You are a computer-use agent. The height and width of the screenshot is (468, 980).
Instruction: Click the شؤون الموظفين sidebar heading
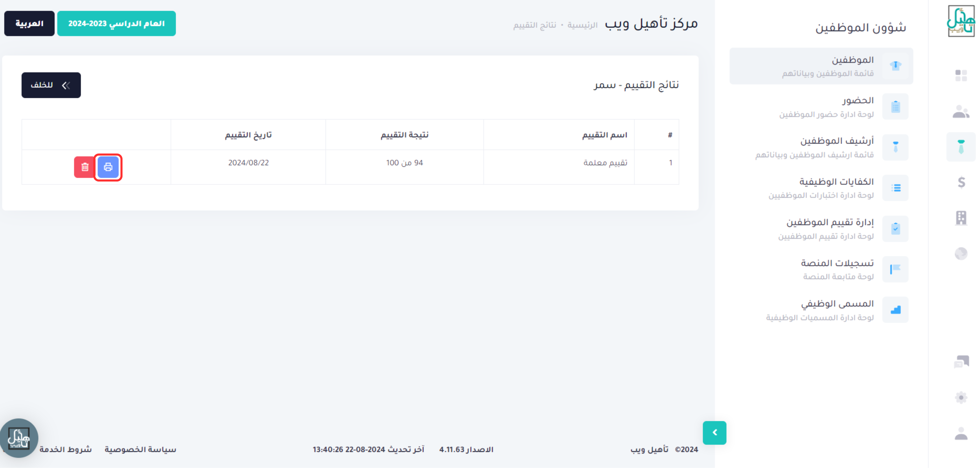click(x=861, y=28)
